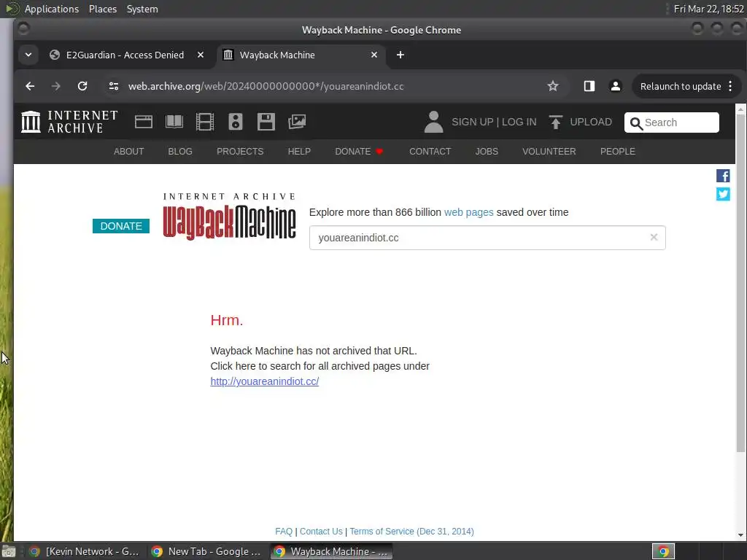Click the LOG IN link
Screen dimensions: 747x560
pyautogui.click(x=519, y=122)
